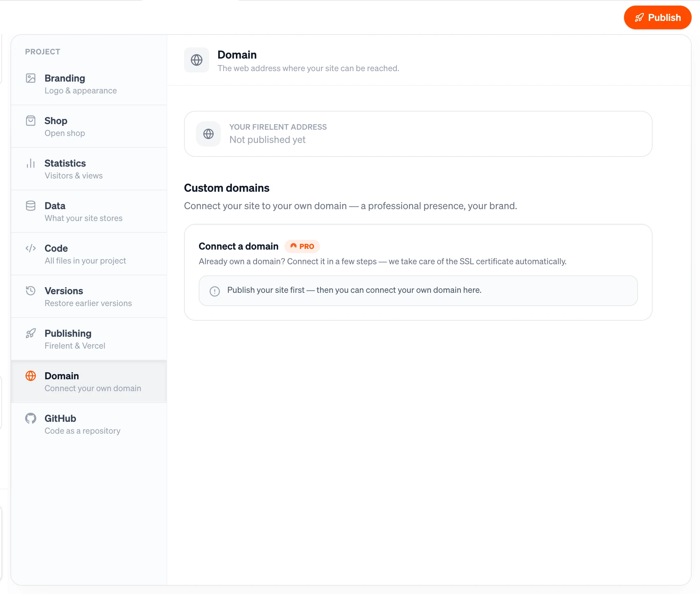
Task: Open the Data section
Action: [89, 212]
